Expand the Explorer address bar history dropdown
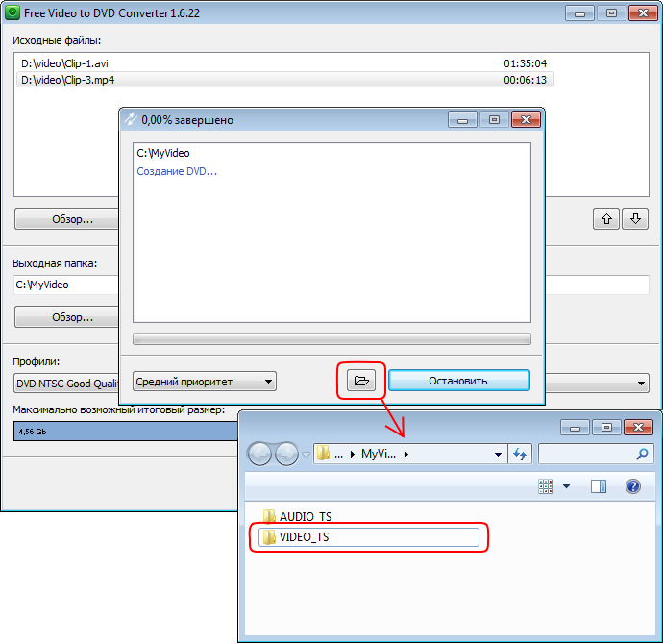The height and width of the screenshot is (644, 663). (499, 454)
